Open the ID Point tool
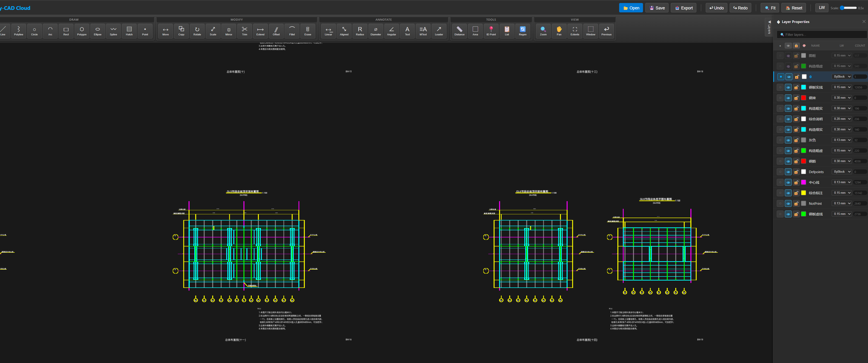Image resolution: width=868 pixels, height=363 pixels. pyautogui.click(x=491, y=31)
